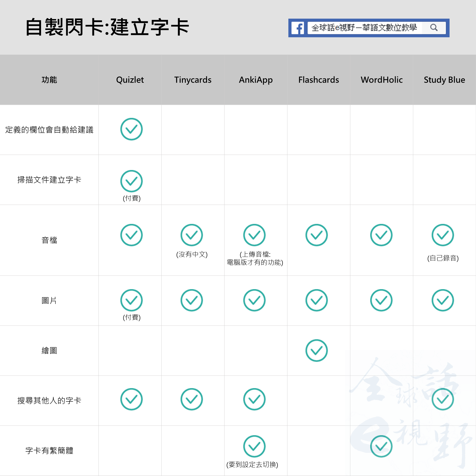Click Study Blue checkmark in 搜尋其他人的字卡 row

(443, 399)
